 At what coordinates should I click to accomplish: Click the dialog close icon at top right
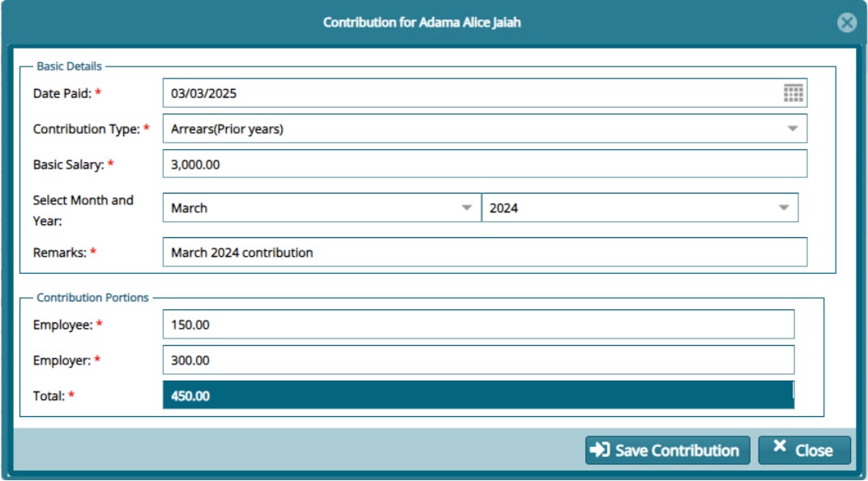pyautogui.click(x=848, y=24)
